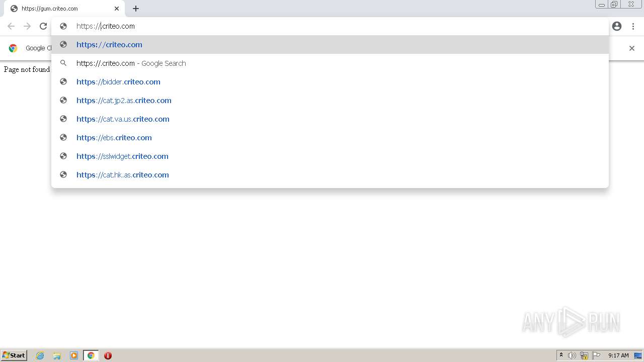Choose the criteo.com Google Search suggestion
Screen dimensions: 644x362
[330, 63]
